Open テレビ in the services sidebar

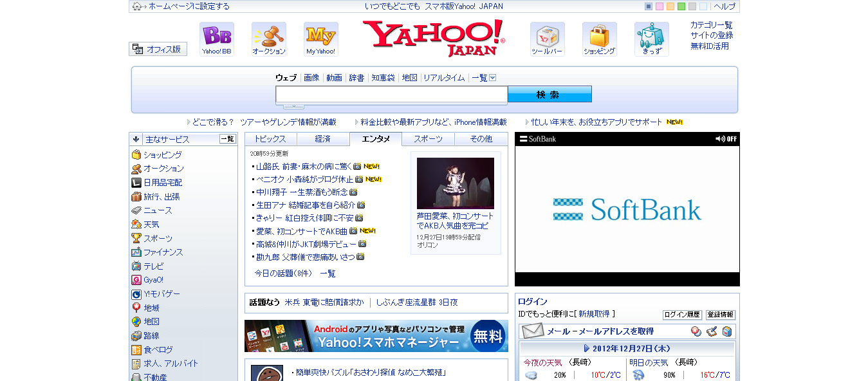153,266
